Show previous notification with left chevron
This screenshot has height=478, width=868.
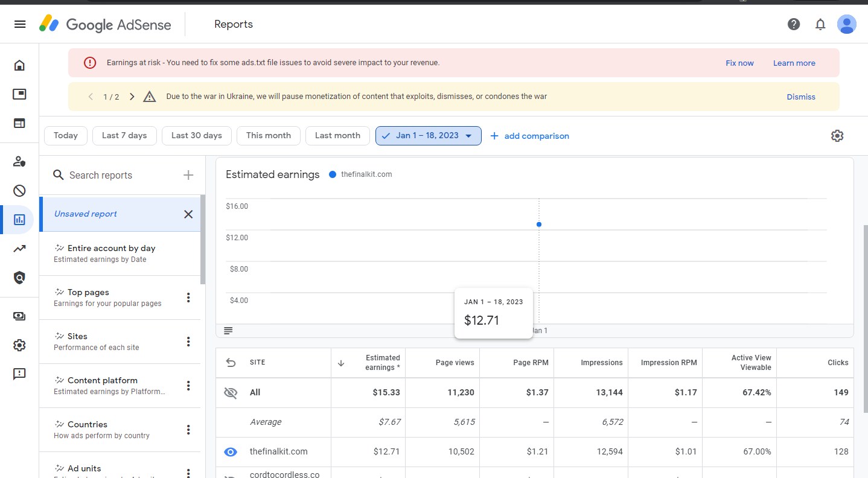91,97
